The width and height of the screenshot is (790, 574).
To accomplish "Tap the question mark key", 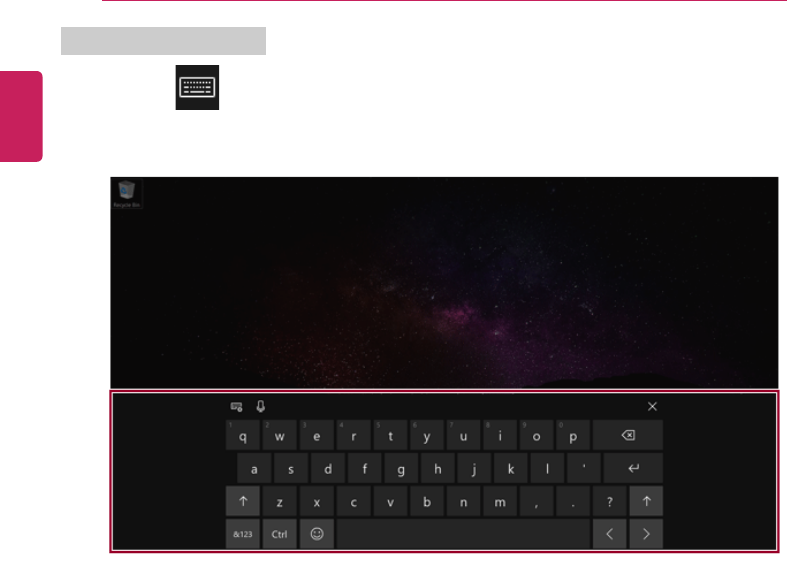I will point(610,501).
